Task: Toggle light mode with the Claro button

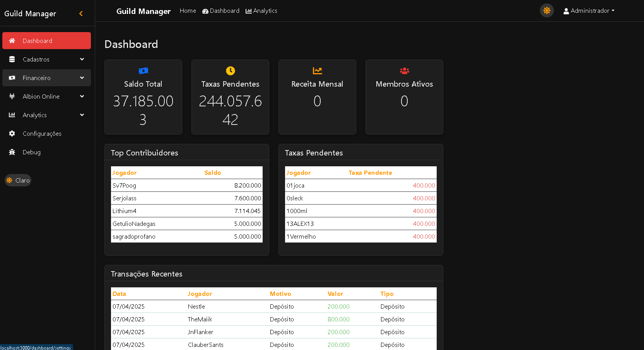Action: tap(18, 180)
